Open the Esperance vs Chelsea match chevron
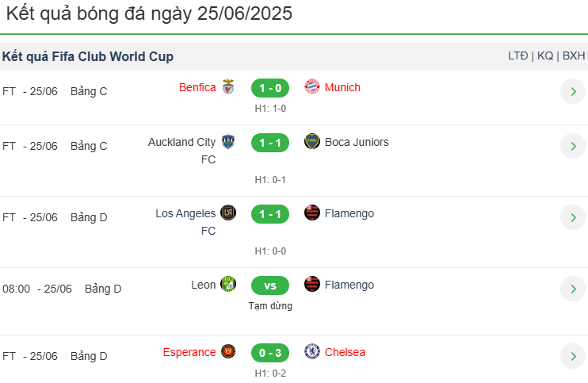 click(573, 356)
